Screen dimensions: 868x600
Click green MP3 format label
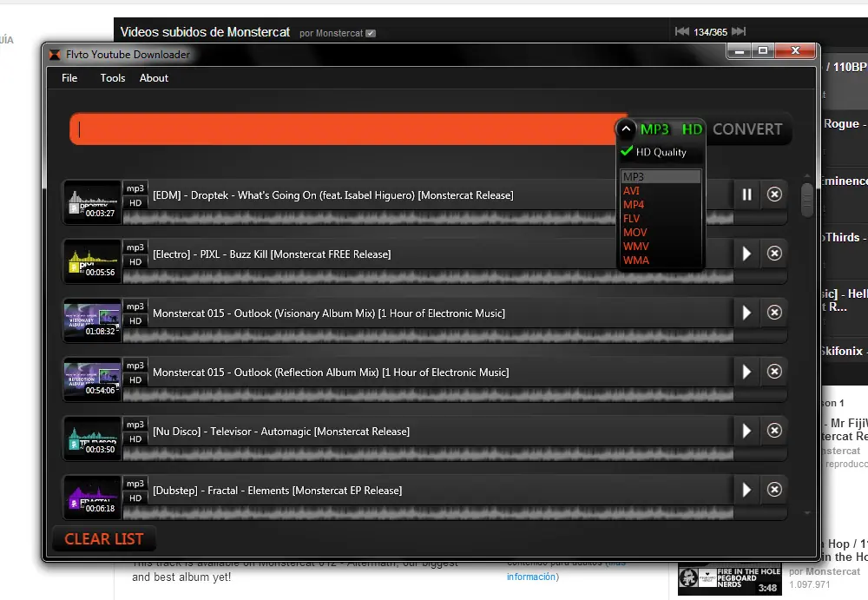point(654,129)
